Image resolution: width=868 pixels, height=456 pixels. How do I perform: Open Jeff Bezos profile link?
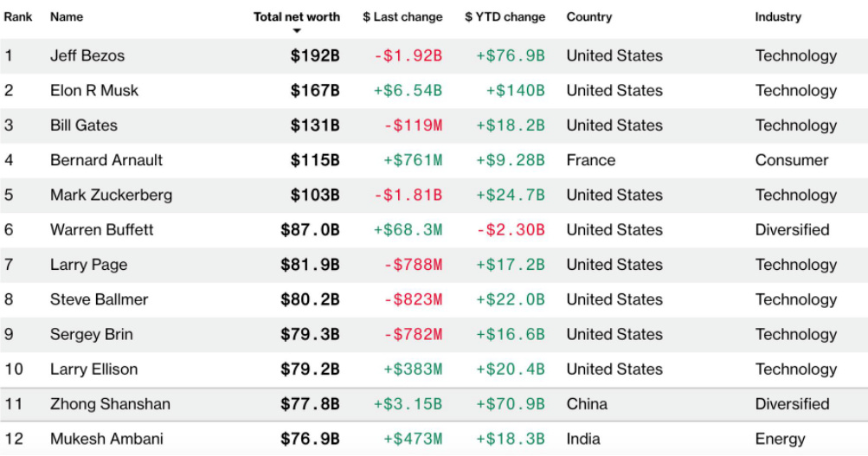(87, 55)
